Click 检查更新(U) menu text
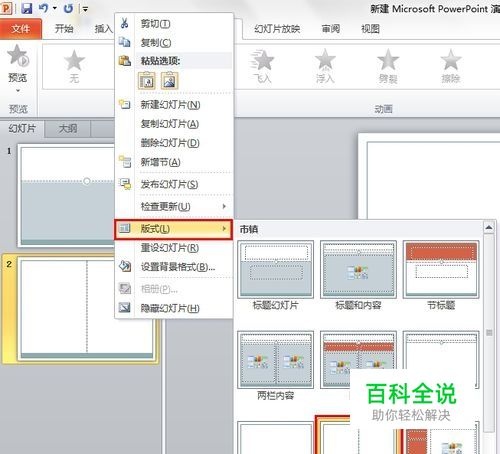500x454 pixels. click(165, 207)
